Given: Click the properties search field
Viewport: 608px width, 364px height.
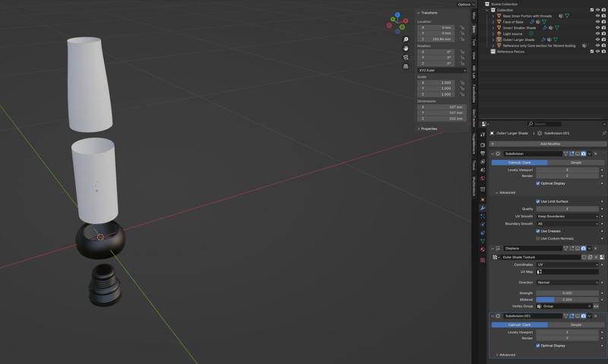Looking at the screenshot, I should click(544, 124).
